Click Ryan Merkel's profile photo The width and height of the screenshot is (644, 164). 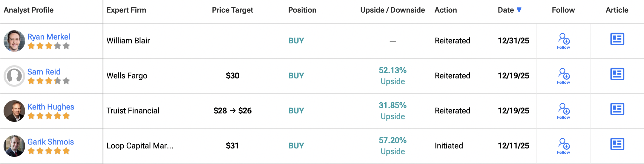14,41
